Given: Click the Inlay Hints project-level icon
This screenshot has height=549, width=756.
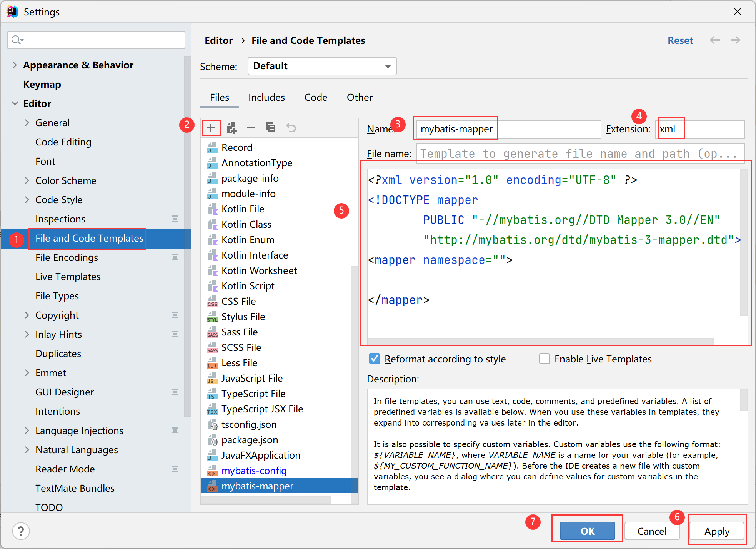Looking at the screenshot, I should tap(175, 334).
